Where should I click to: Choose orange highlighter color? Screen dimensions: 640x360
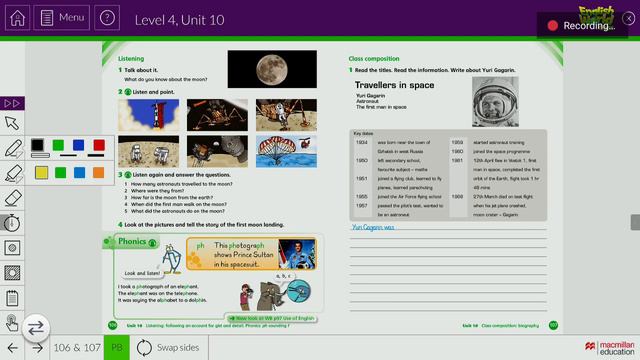[x=98, y=173]
